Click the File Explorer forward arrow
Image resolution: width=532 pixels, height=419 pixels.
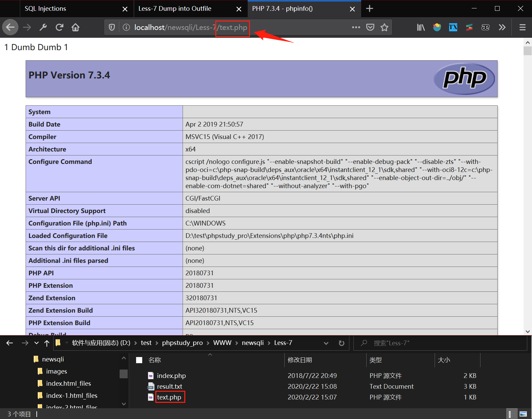pyautogui.click(x=25, y=343)
